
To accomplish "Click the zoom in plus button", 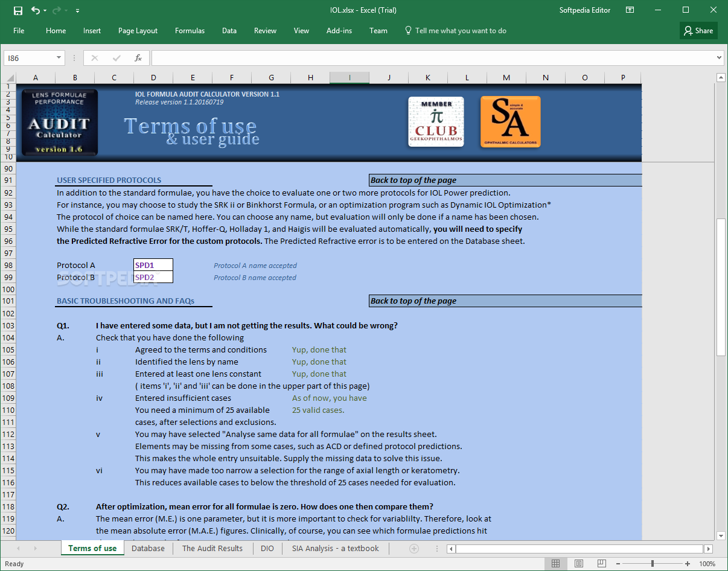I will (688, 563).
